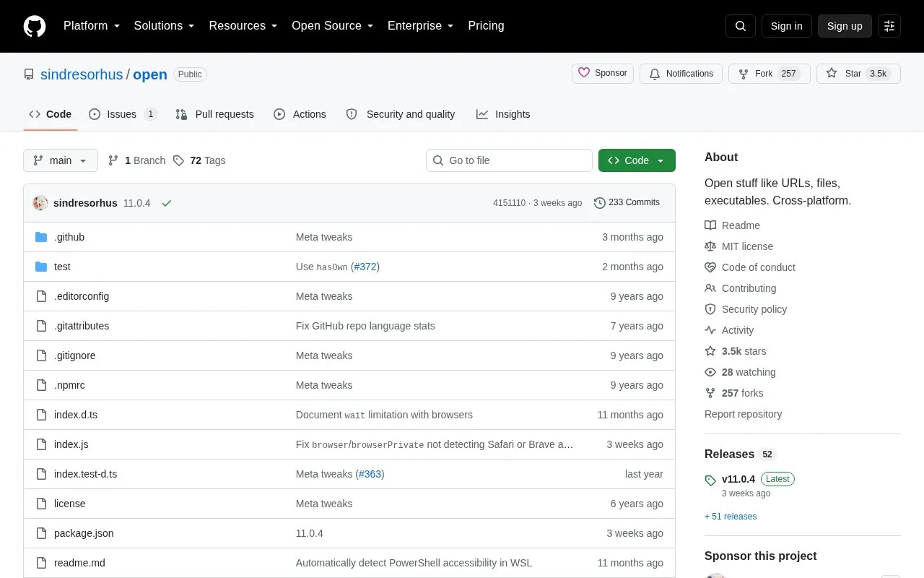Click the file icon beside package.json
Image resolution: width=924 pixels, height=578 pixels.
pos(41,533)
